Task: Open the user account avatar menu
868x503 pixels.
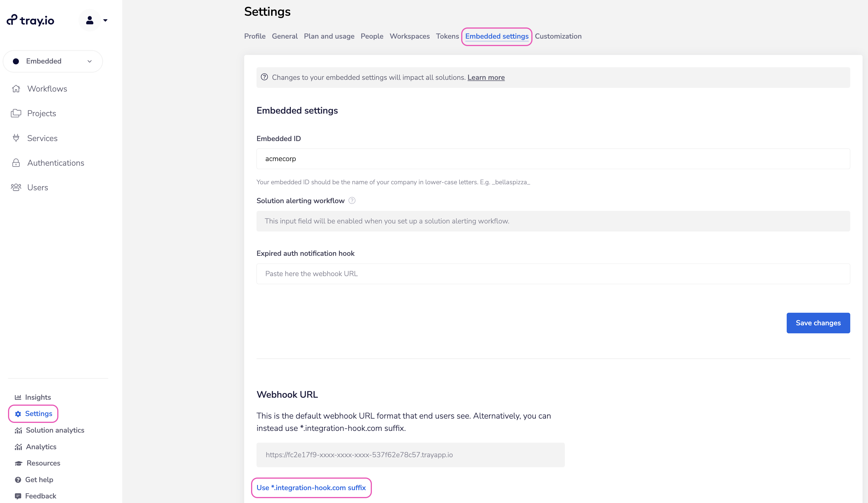Action: [90, 20]
